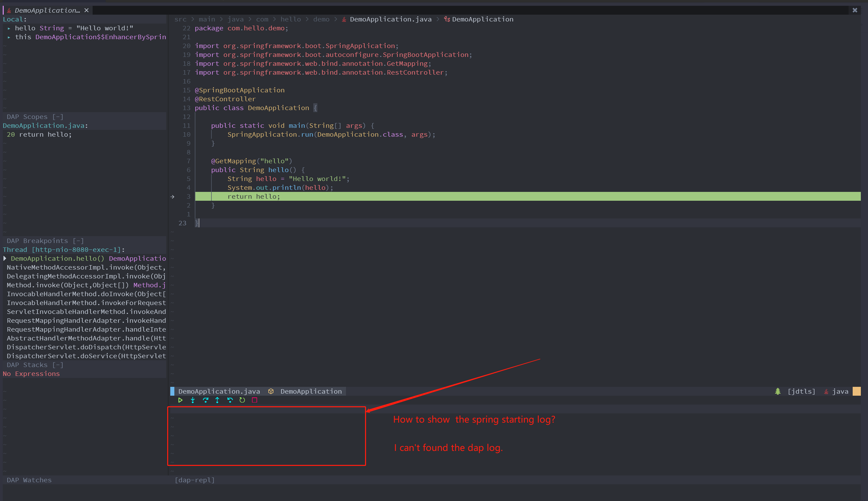Click the 'src' breadcrumb segment
The height and width of the screenshot is (501, 868).
click(x=180, y=19)
